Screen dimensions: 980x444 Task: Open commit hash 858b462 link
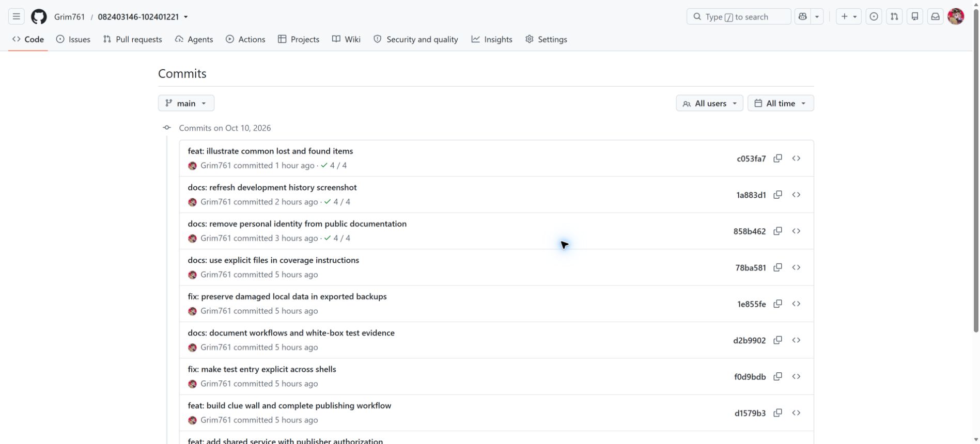click(749, 231)
